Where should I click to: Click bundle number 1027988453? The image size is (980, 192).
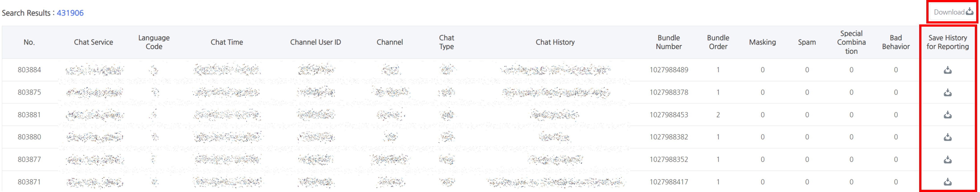[x=668, y=115]
